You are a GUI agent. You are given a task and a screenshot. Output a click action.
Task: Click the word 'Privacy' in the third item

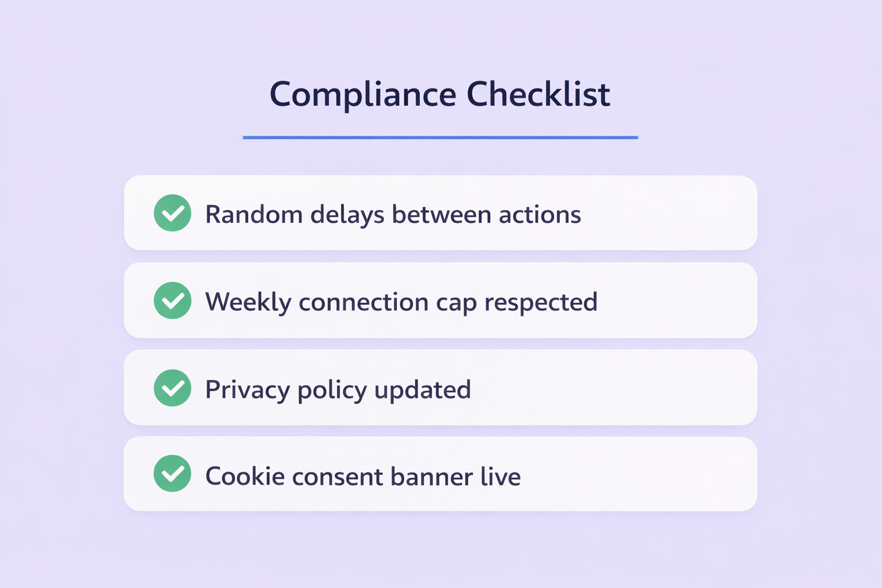247,389
